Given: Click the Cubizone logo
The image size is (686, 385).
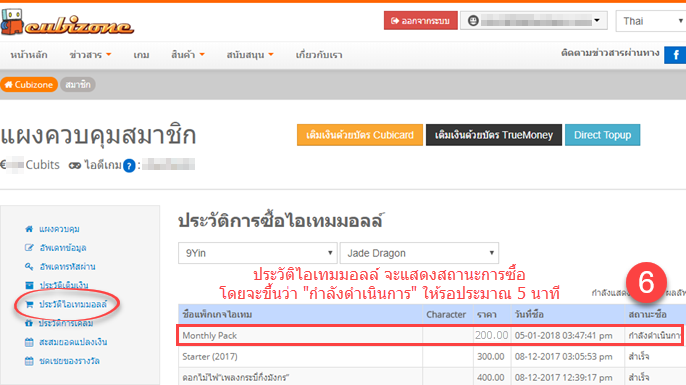Looking at the screenshot, I should [67, 22].
